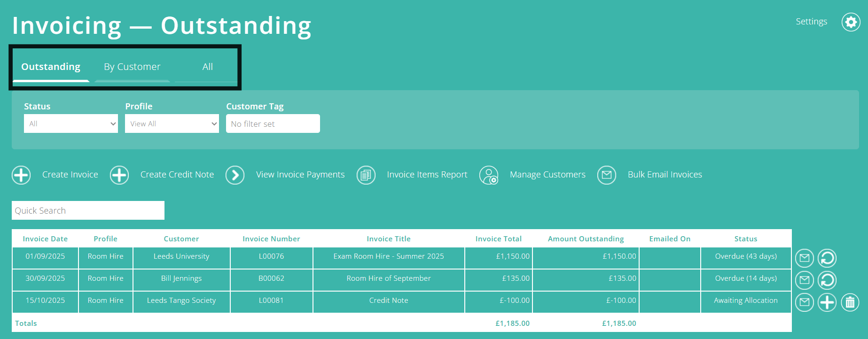Click the Overdue (14 days) status
The height and width of the screenshot is (339, 868).
coord(746,278)
